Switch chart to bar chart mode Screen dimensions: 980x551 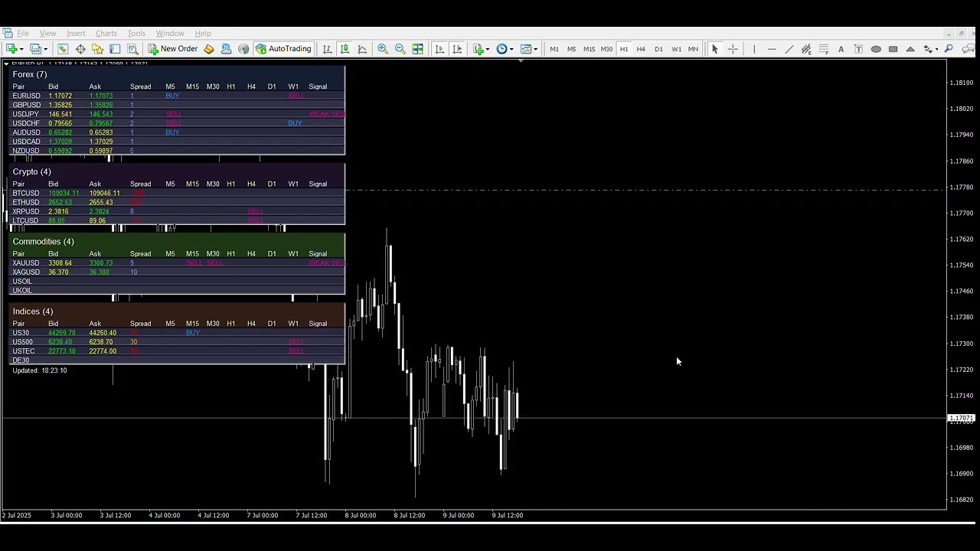(x=327, y=49)
